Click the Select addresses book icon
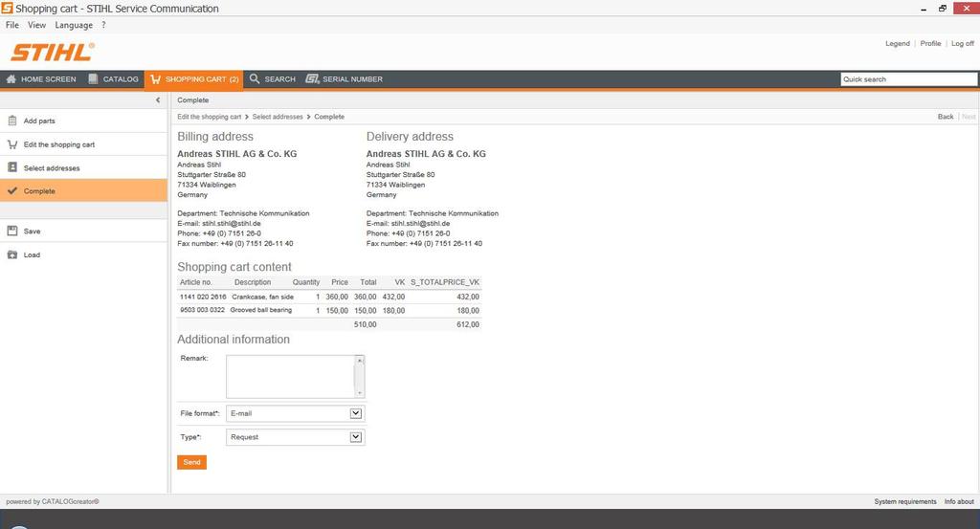Image resolution: width=980 pixels, height=529 pixels. (x=11, y=167)
